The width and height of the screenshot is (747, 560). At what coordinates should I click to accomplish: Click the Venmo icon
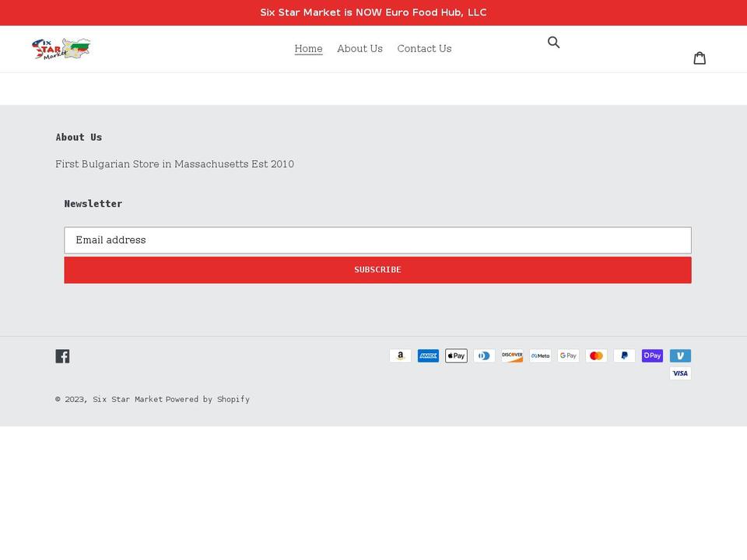pyautogui.click(x=680, y=355)
